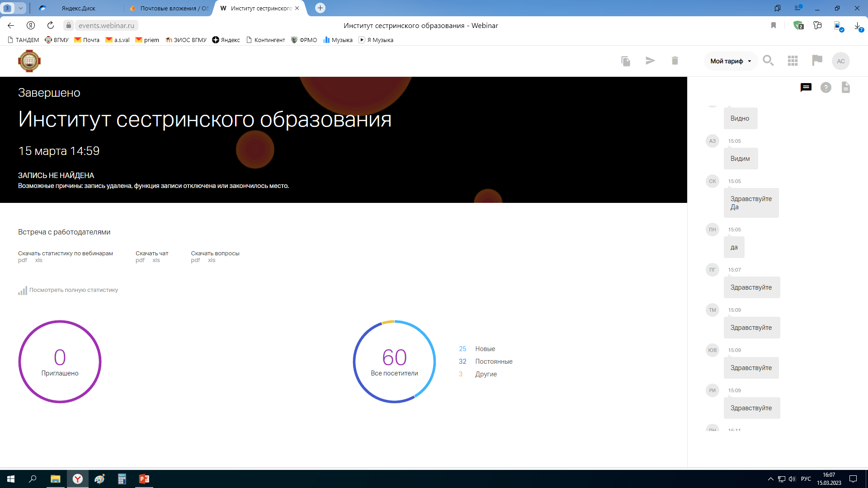The height and width of the screenshot is (488, 868).
Task: Click the events.webinar.ru address field
Action: (x=106, y=25)
